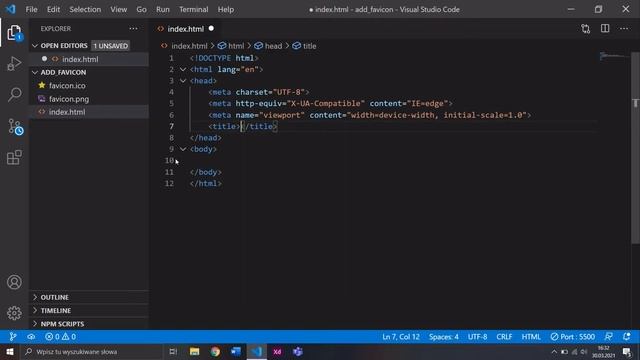This screenshot has width=640, height=360.
Task: Open the Help menu
Action: 226,9
